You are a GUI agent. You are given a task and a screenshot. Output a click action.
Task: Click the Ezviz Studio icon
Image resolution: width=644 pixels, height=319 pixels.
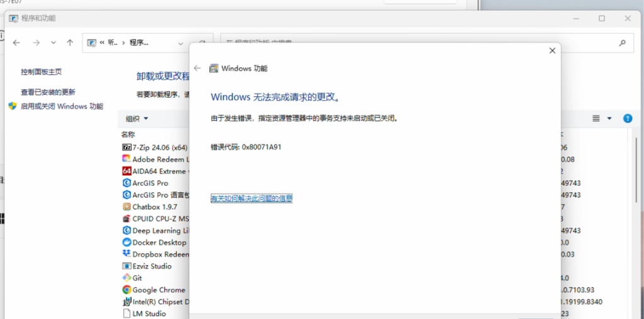126,266
